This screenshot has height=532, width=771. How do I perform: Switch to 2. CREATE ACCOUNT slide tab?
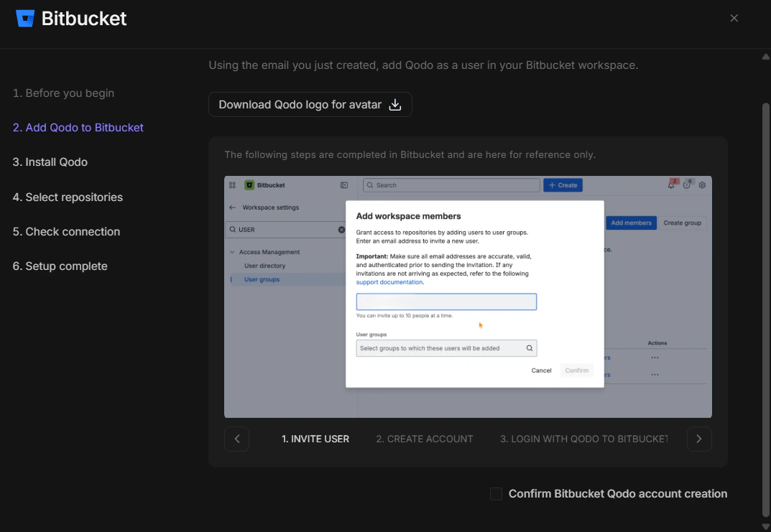coord(425,439)
